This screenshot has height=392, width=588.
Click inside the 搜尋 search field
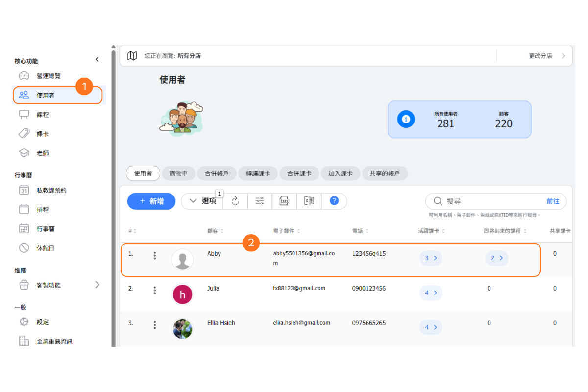[490, 201]
